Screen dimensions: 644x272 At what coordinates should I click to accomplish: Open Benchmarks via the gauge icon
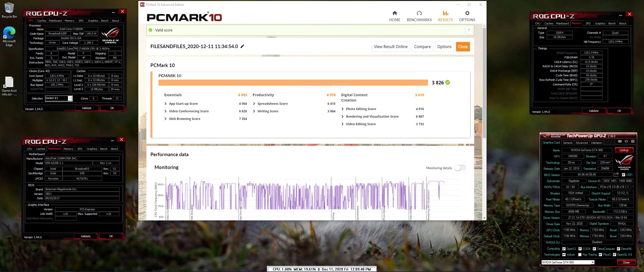419,13
